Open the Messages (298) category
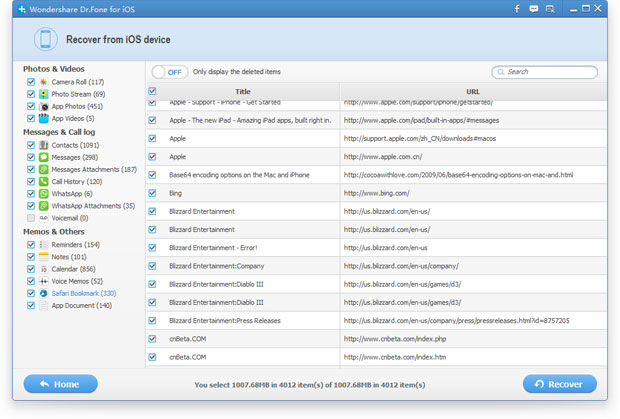The image size is (620, 419). click(75, 157)
